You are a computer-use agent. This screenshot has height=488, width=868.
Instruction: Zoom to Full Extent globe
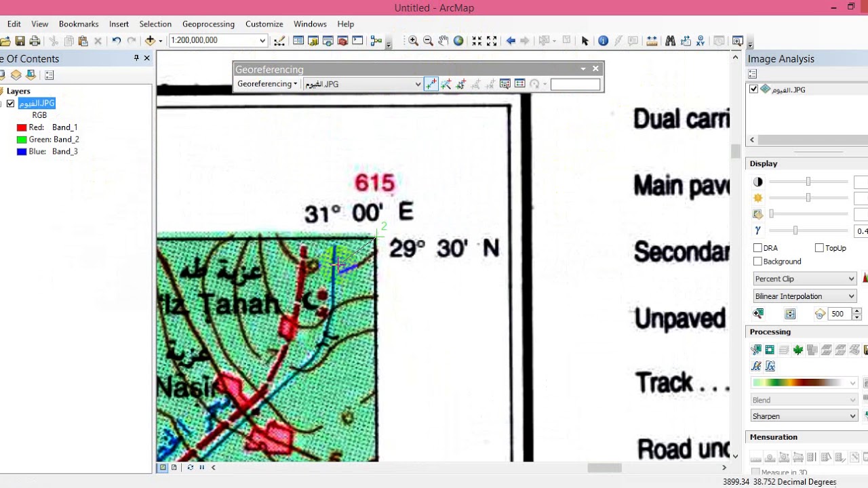pyautogui.click(x=458, y=41)
